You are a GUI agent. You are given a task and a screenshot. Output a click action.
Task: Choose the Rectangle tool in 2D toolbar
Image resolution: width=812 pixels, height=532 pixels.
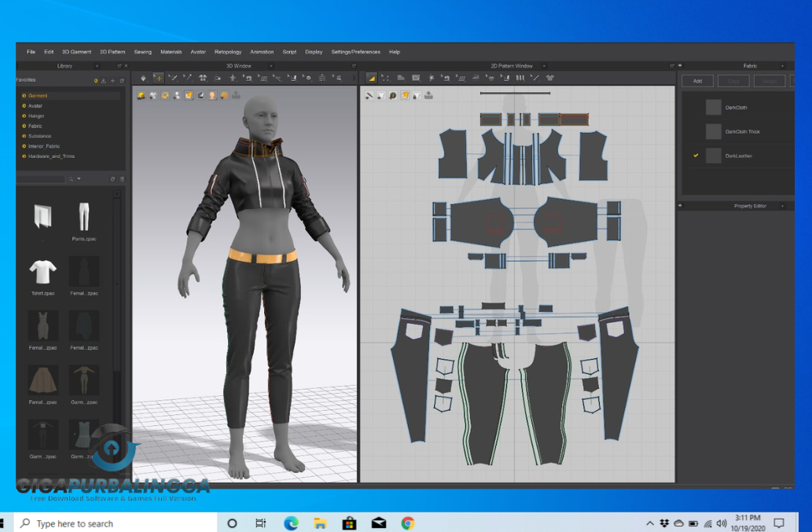point(416,78)
